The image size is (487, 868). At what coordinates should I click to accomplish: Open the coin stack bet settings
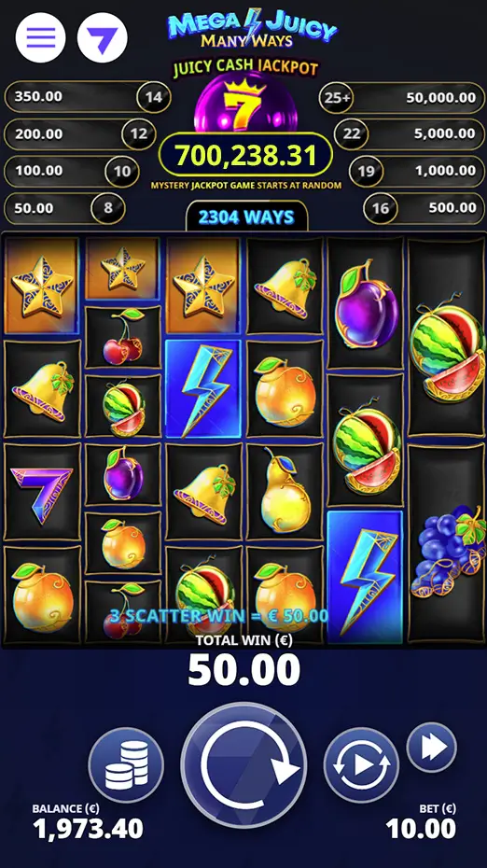(126, 765)
